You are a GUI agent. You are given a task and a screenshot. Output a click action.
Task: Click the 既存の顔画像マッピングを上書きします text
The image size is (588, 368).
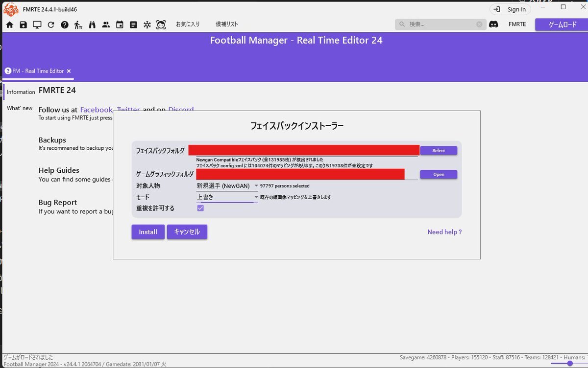pos(295,197)
